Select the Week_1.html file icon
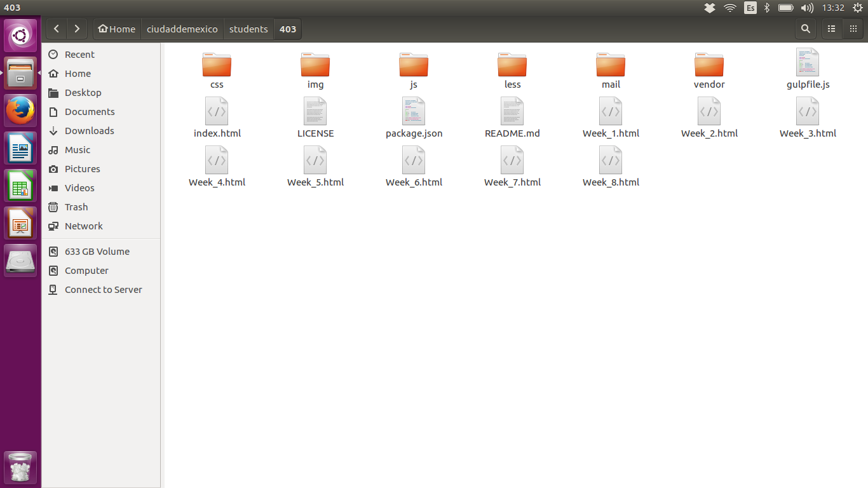The width and height of the screenshot is (868, 488). coord(611,111)
